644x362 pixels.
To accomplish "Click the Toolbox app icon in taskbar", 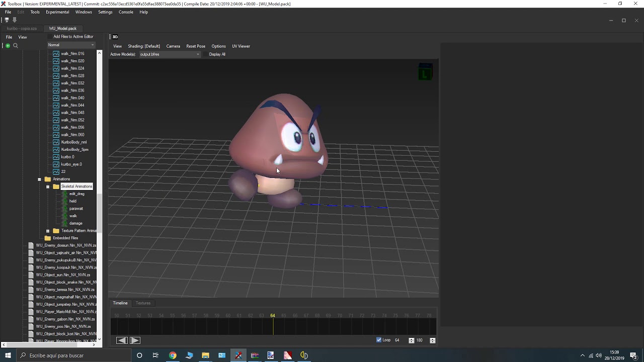I will tap(238, 355).
